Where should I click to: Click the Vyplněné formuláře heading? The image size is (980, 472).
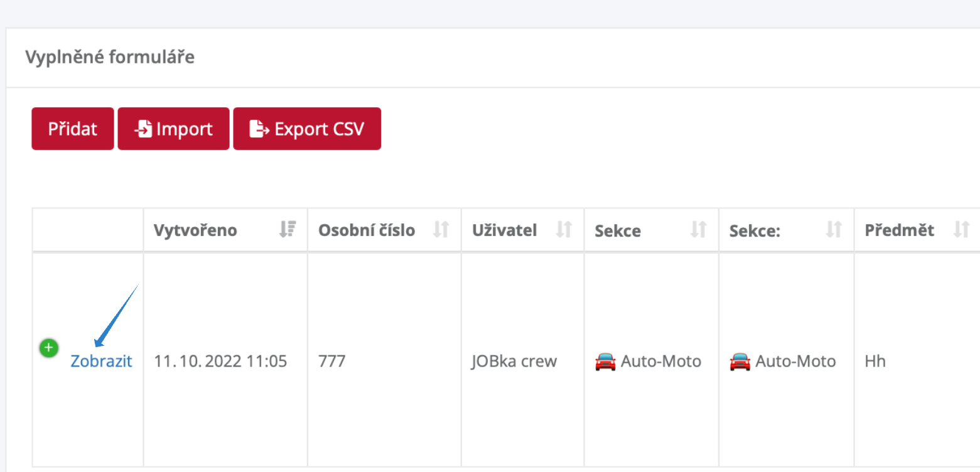(x=110, y=57)
